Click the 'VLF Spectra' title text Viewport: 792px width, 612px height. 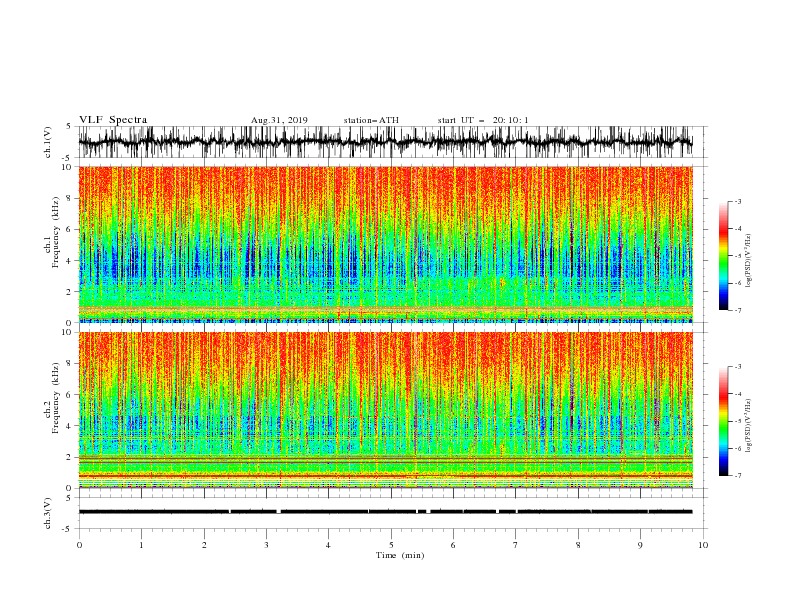tap(113, 120)
